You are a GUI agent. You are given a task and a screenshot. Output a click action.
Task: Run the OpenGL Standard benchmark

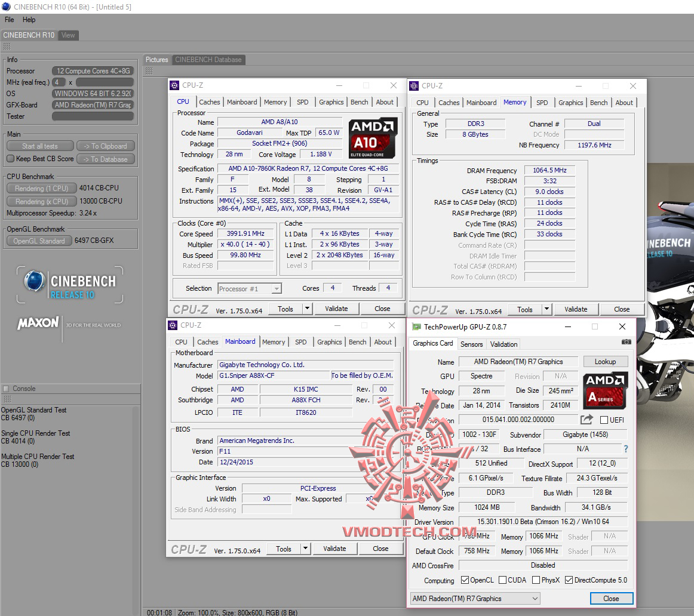pyautogui.click(x=39, y=241)
